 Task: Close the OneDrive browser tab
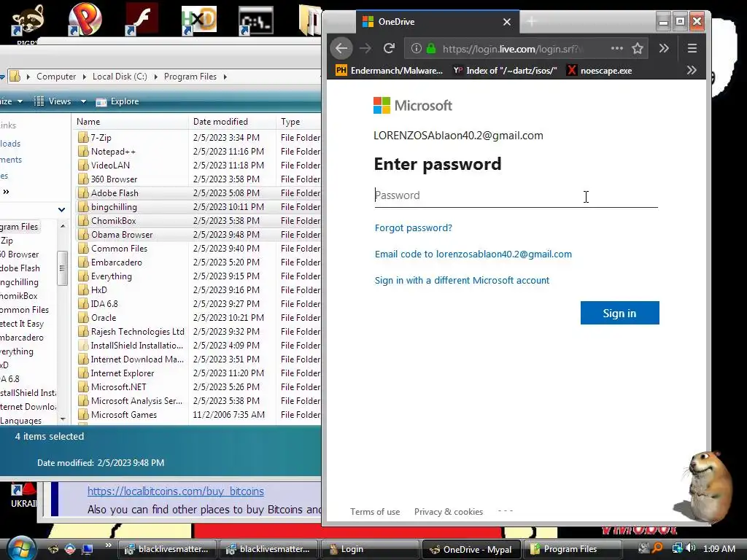coord(507,22)
